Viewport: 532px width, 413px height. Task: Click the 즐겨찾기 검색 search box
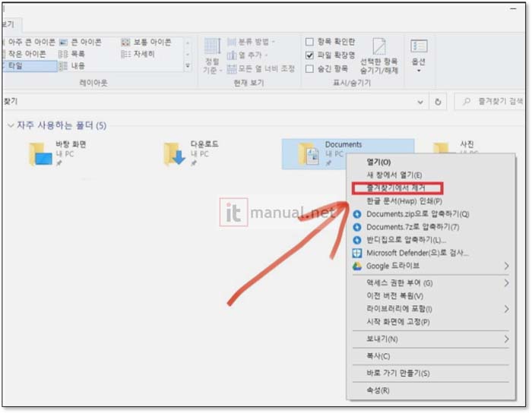coord(489,101)
